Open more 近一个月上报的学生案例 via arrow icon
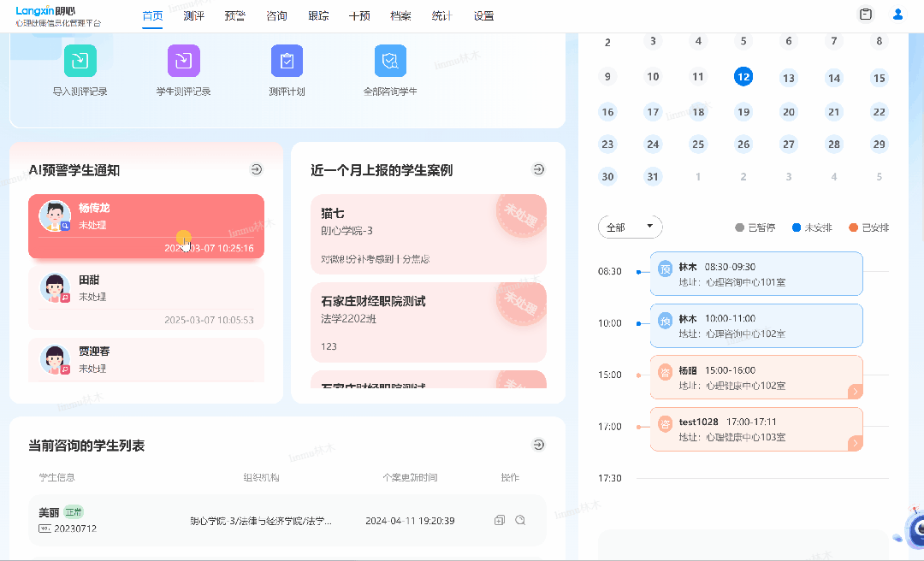This screenshot has width=924, height=561. [x=538, y=169]
